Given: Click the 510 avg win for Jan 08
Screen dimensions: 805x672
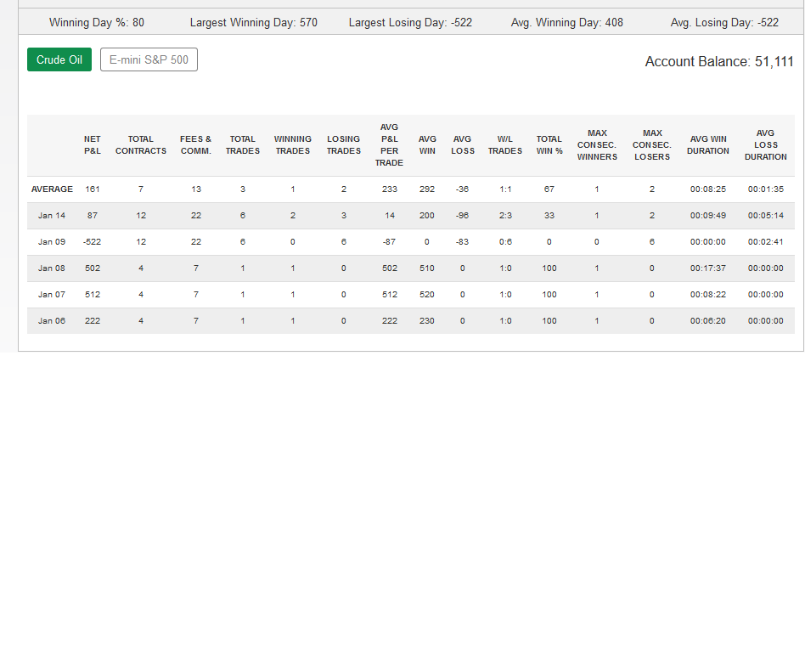Looking at the screenshot, I should [427, 268].
